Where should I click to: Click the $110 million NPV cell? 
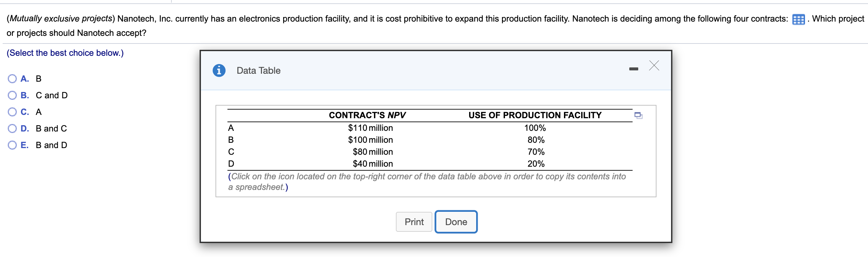(370, 128)
